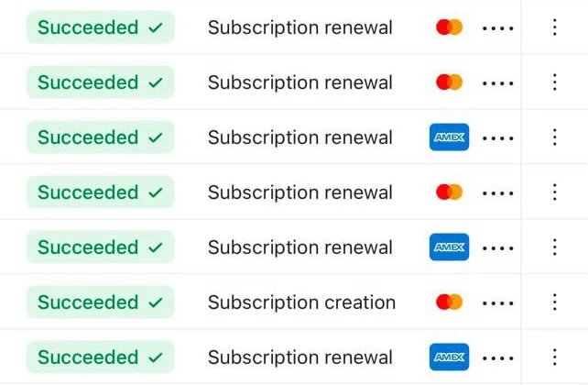Viewport: 588px width, 385px height.
Task: Click the Succeeded status badge in the top row
Action: (100, 27)
